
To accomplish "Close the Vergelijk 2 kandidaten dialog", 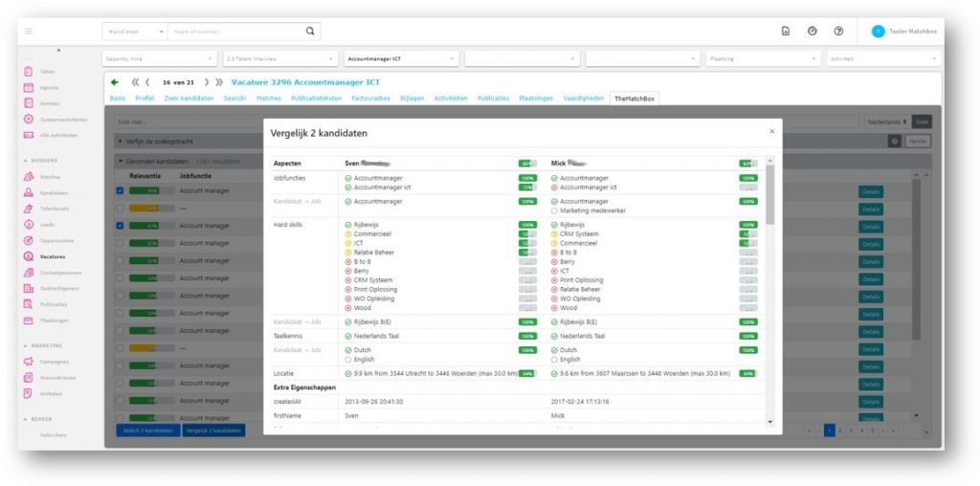I will point(772,131).
